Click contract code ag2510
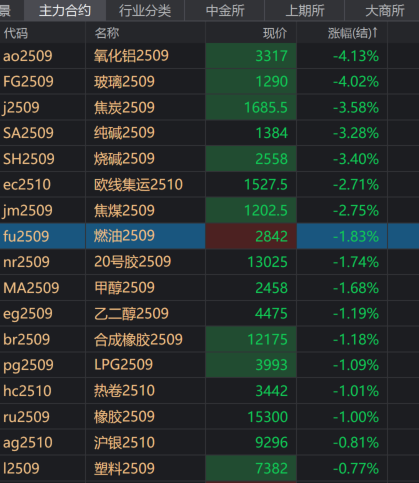The width and height of the screenshot is (419, 483). 28,443
